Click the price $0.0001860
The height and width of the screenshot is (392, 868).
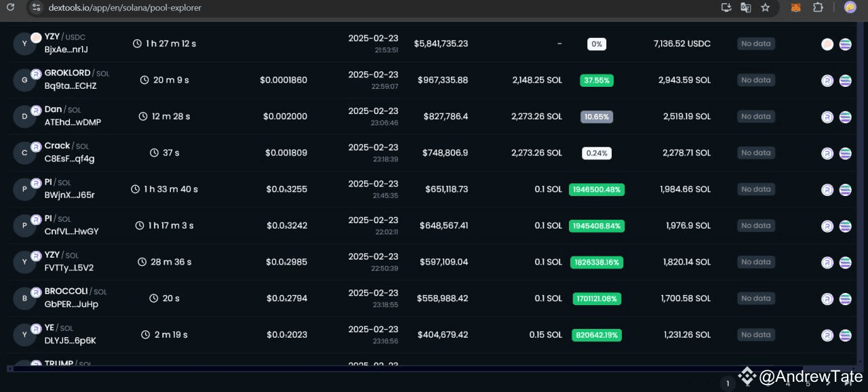(283, 80)
